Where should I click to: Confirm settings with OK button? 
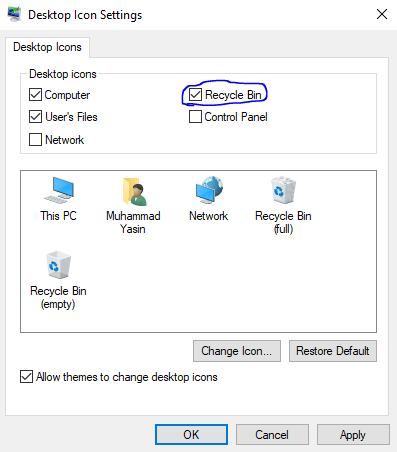point(191,434)
